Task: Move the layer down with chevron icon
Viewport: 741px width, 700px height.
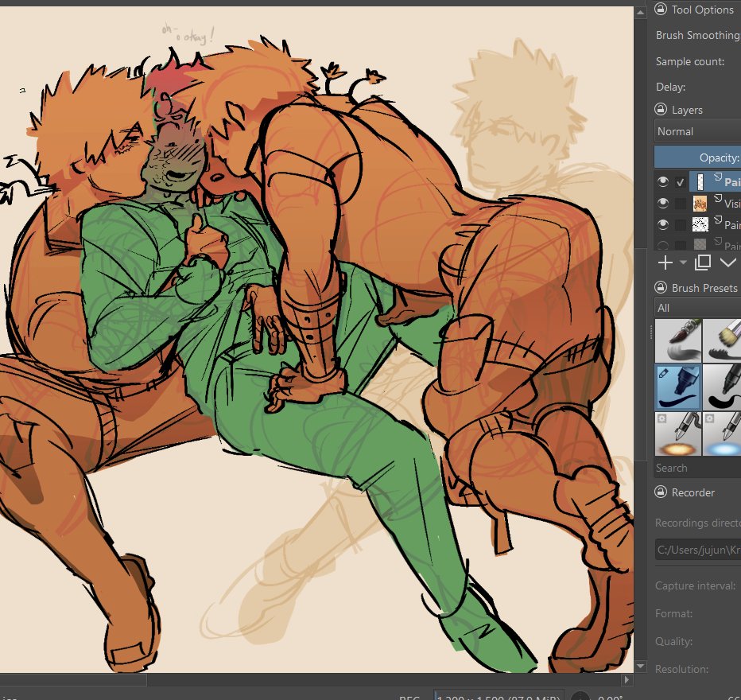Action: coord(727,262)
